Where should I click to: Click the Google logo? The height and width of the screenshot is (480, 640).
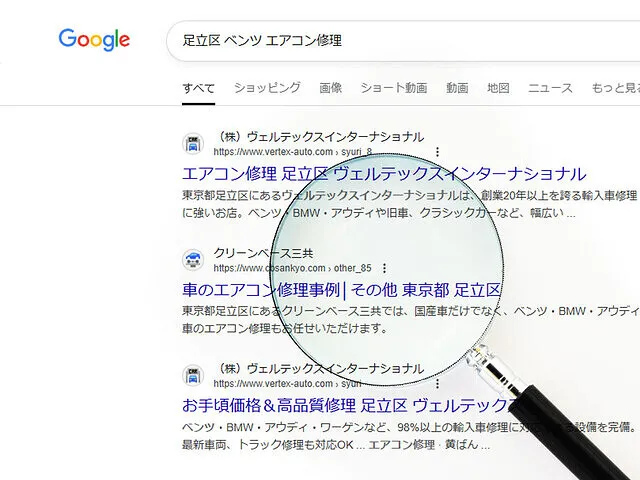(94, 40)
